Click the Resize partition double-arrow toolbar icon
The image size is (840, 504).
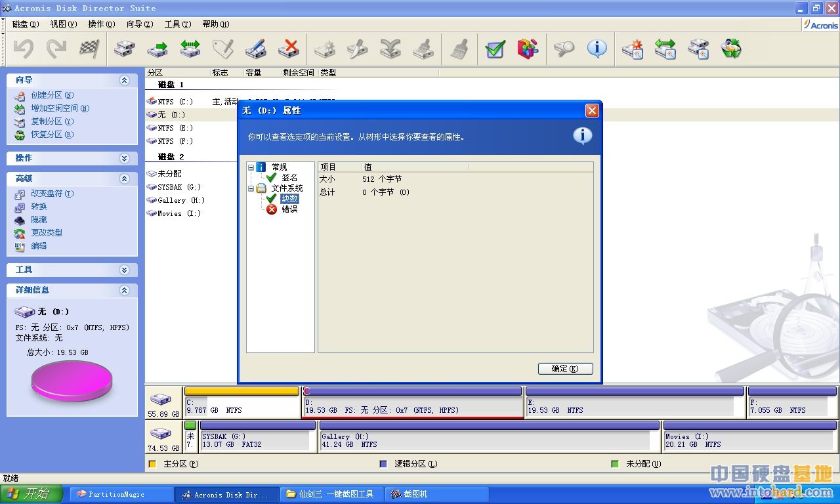tap(190, 49)
